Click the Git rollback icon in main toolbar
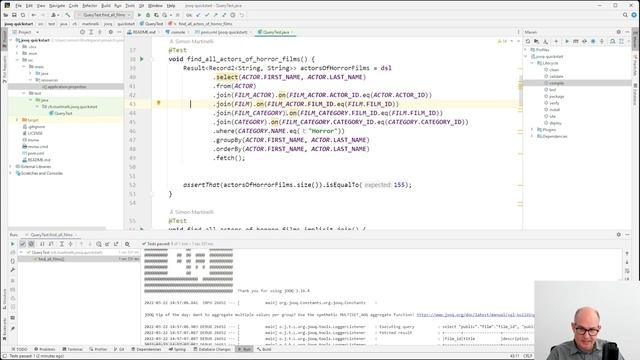 point(242,15)
